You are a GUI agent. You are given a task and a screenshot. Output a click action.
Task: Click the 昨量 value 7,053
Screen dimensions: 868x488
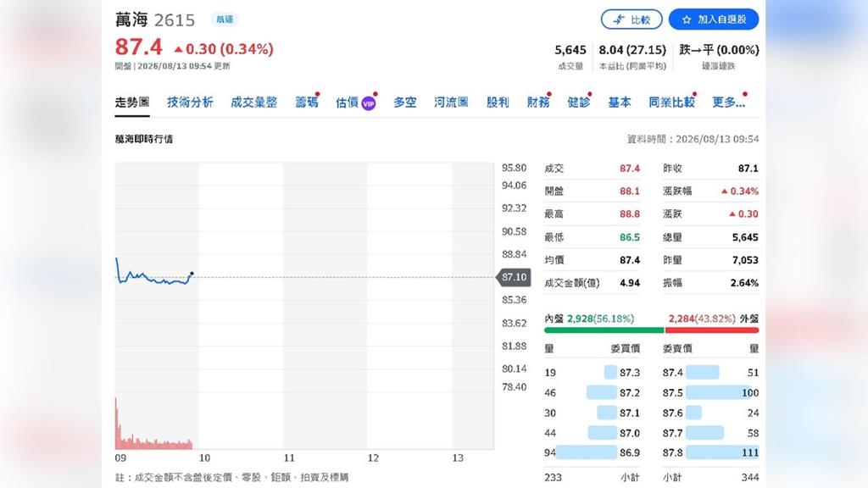[x=745, y=259]
